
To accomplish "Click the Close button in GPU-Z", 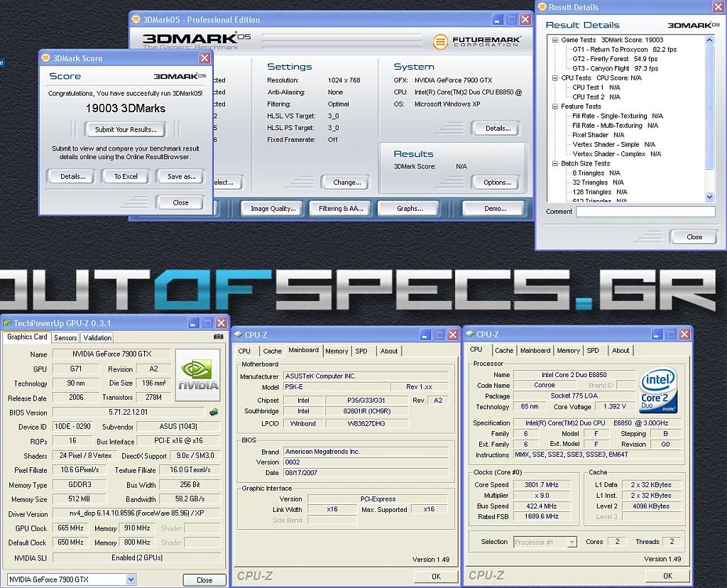I will click(204, 579).
